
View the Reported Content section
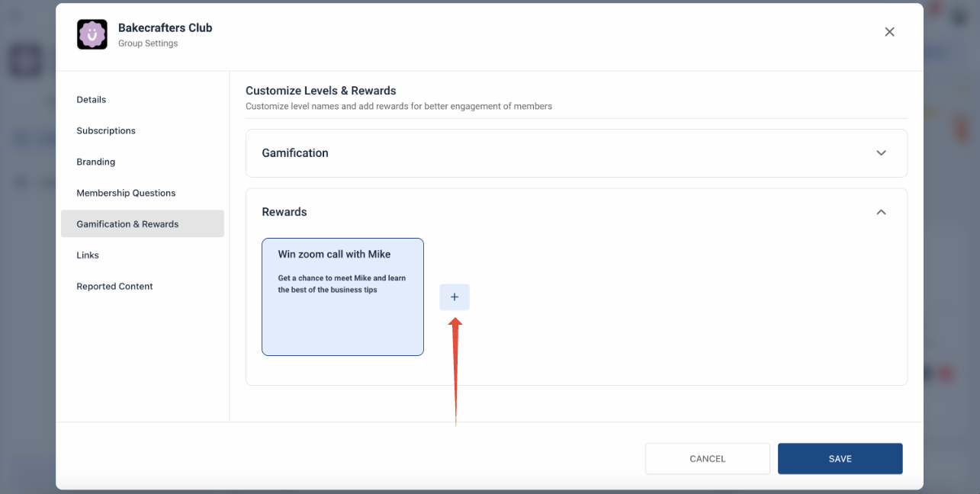[x=114, y=287]
